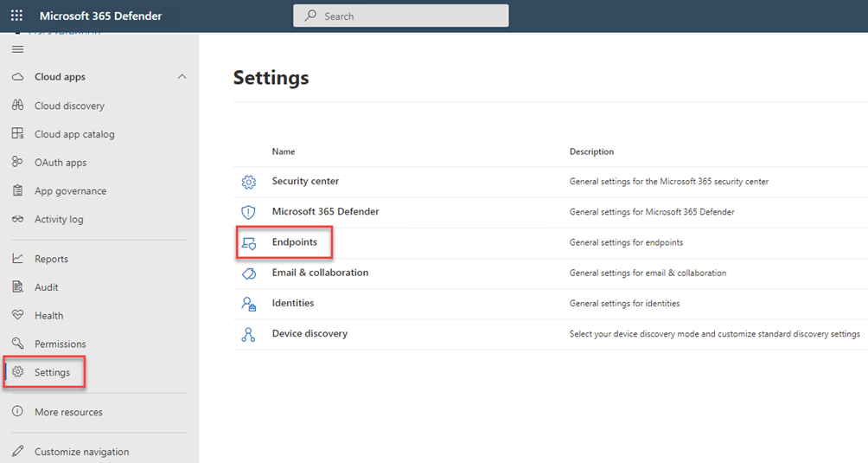Click 'Select your device discovery mode' description

[x=715, y=334]
